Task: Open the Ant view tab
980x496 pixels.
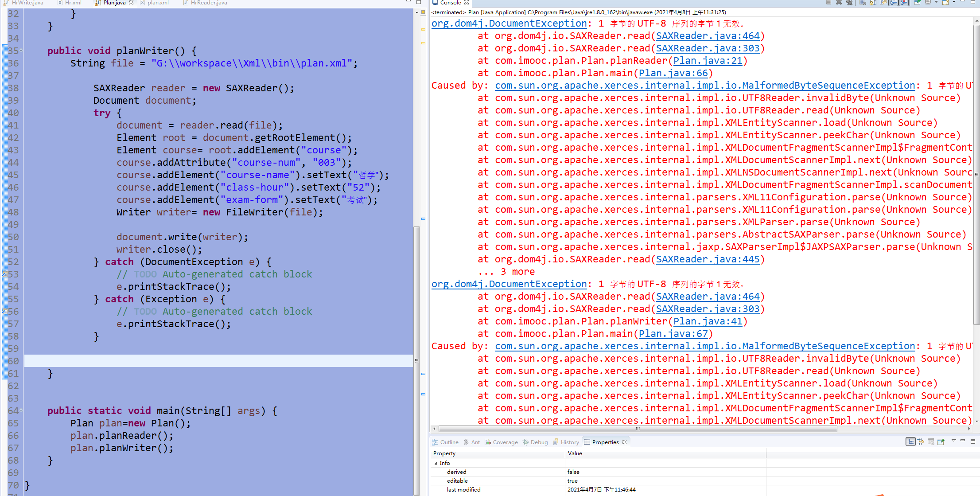Action: tap(472, 442)
